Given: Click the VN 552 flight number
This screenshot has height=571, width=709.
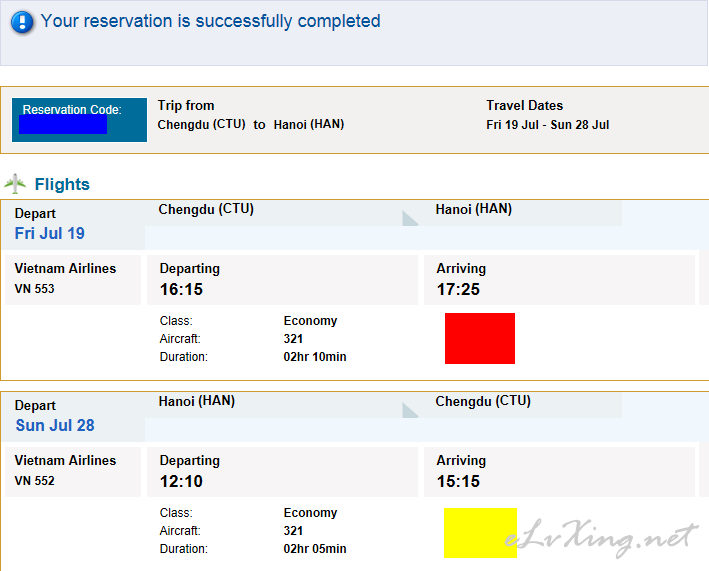Looking at the screenshot, I should click(34, 481).
